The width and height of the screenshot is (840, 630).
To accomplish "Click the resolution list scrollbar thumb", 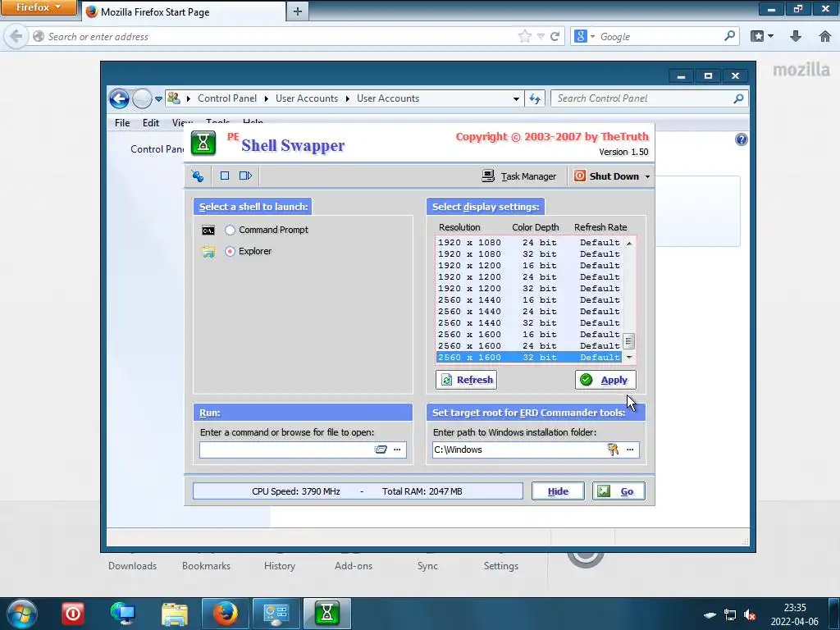I will 629,341.
